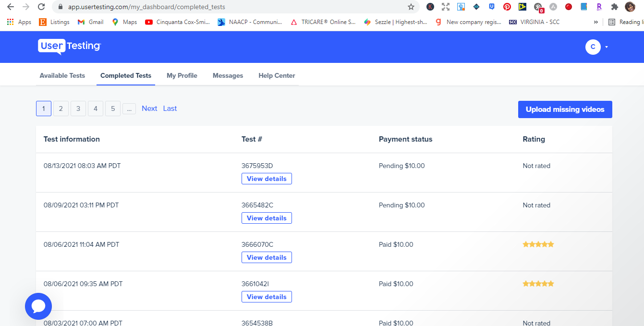This screenshot has width=644, height=326.
Task: Go back using the browser arrow
Action: tap(10, 7)
